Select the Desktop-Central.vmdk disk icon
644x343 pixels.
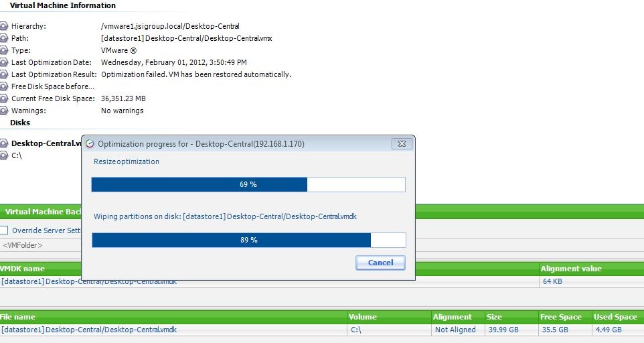coord(4,143)
